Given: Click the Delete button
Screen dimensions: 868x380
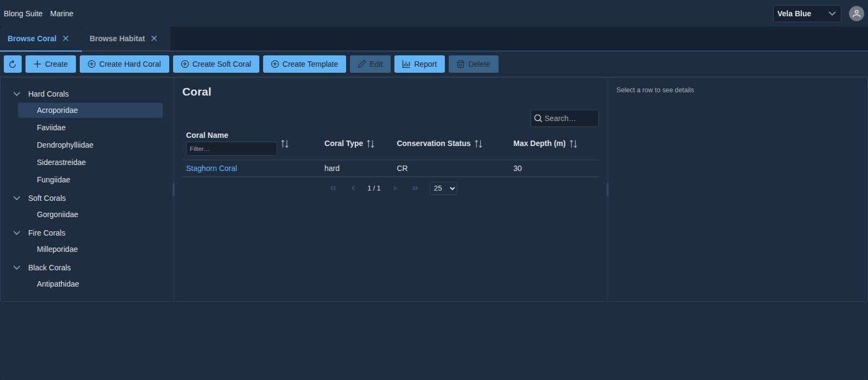Looking at the screenshot, I should 474,64.
